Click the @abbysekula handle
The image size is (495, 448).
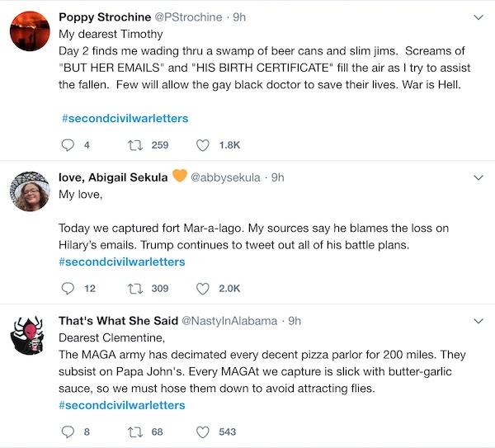(226, 177)
